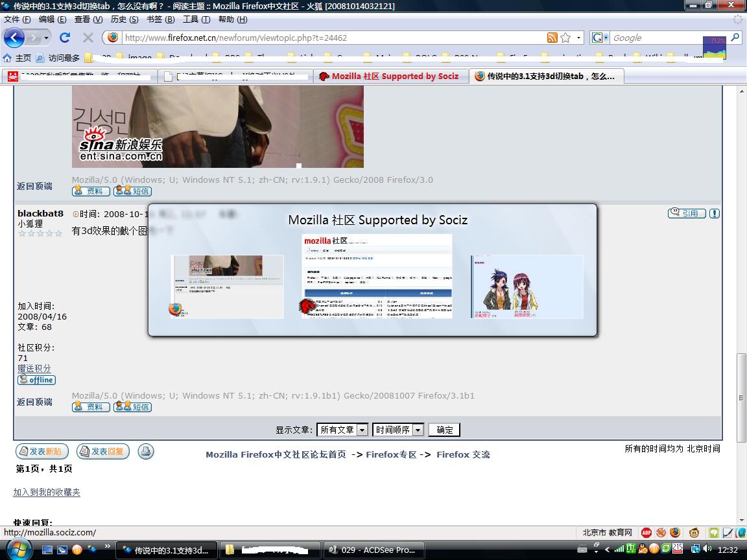Send 短信 message to blackbat8

click(132, 406)
